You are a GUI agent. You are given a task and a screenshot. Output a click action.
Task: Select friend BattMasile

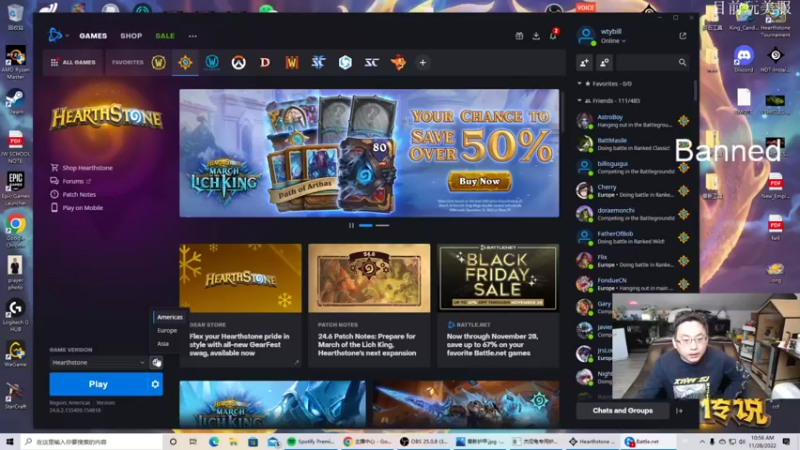pos(633,144)
